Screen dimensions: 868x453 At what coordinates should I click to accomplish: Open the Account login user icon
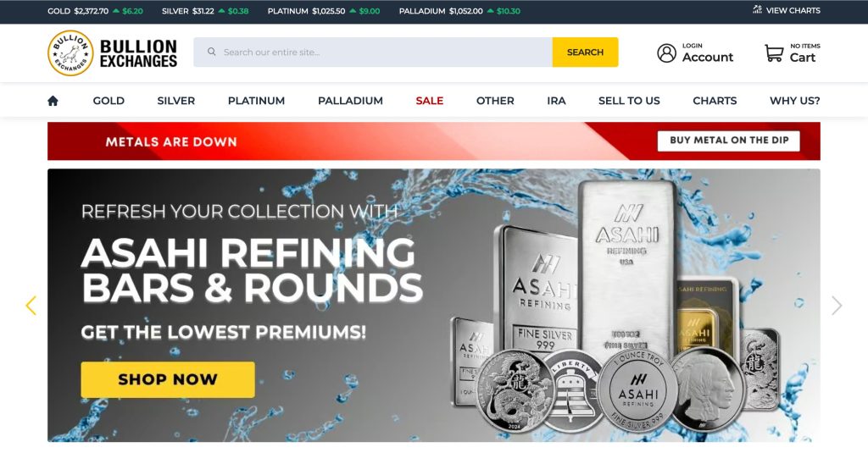click(x=666, y=53)
